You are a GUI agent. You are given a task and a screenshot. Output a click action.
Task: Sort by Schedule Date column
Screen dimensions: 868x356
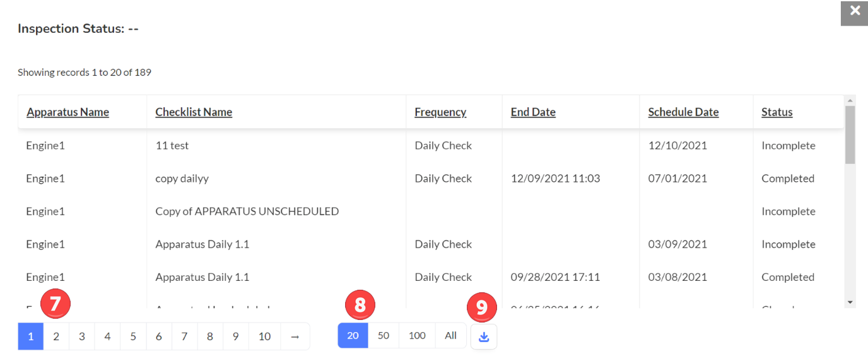click(x=683, y=112)
